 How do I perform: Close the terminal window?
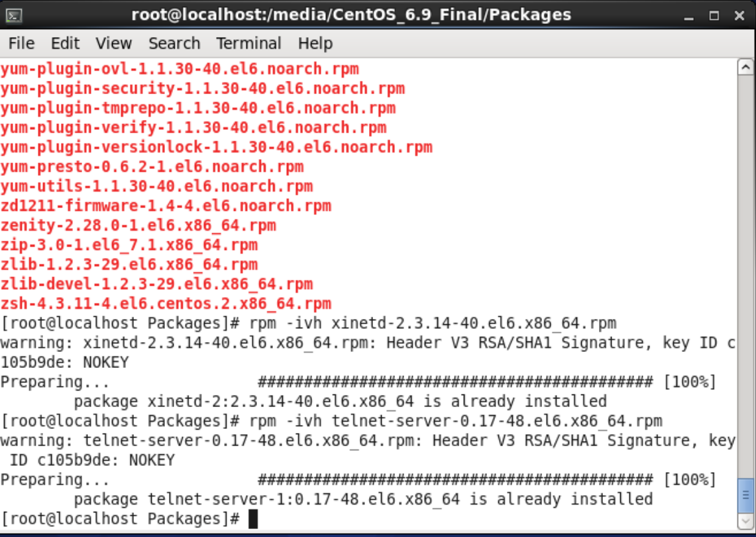point(739,16)
